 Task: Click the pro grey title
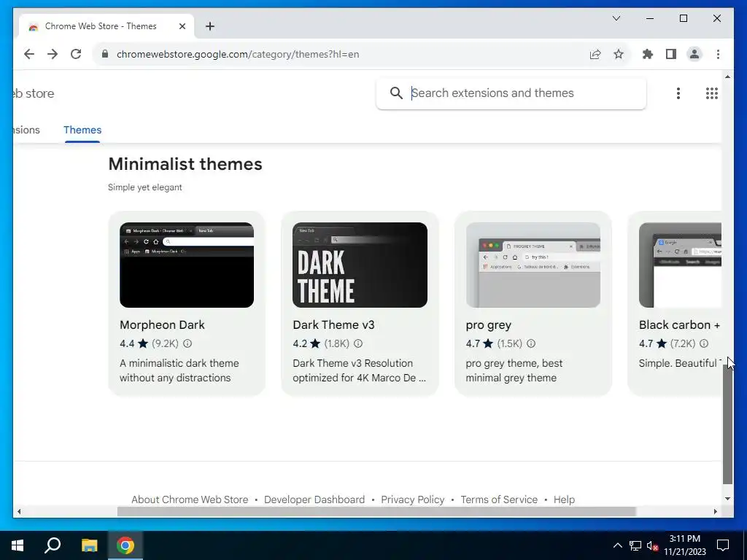coord(488,325)
